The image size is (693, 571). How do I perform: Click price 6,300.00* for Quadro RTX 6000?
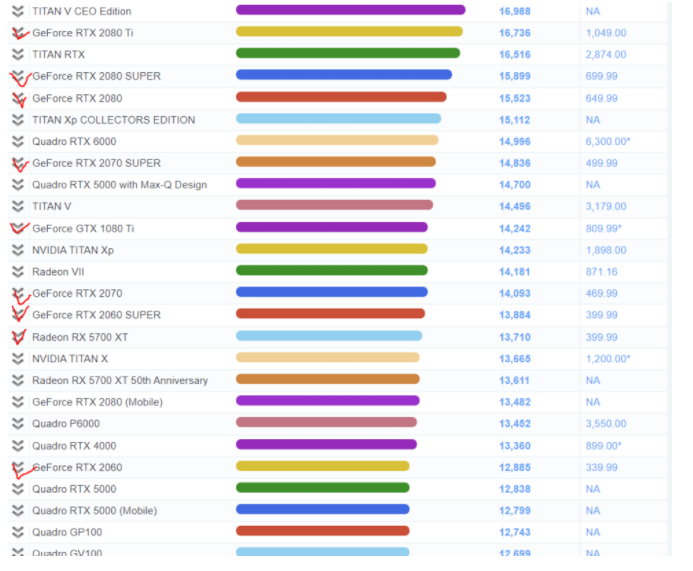(608, 141)
